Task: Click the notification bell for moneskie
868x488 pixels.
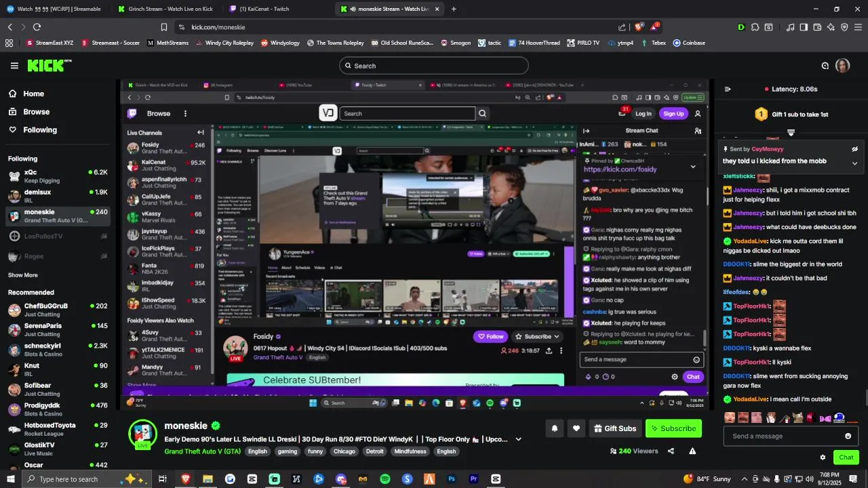Action: (x=554, y=428)
